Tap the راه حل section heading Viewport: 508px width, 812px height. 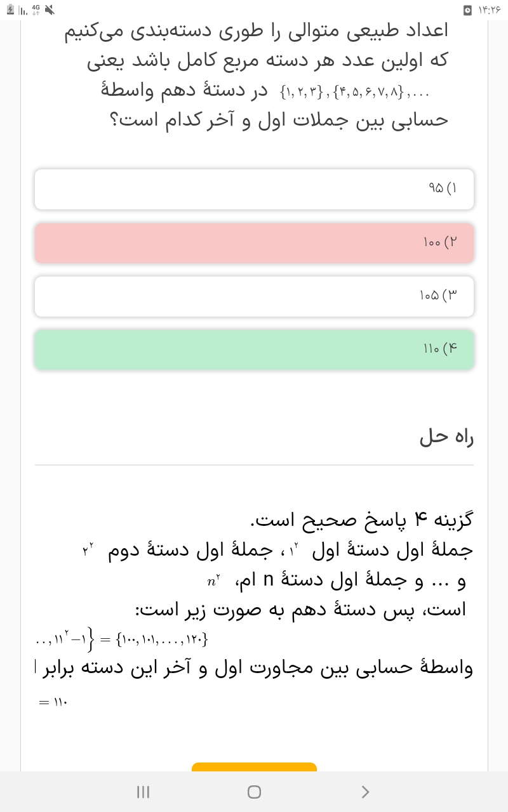pyautogui.click(x=446, y=437)
